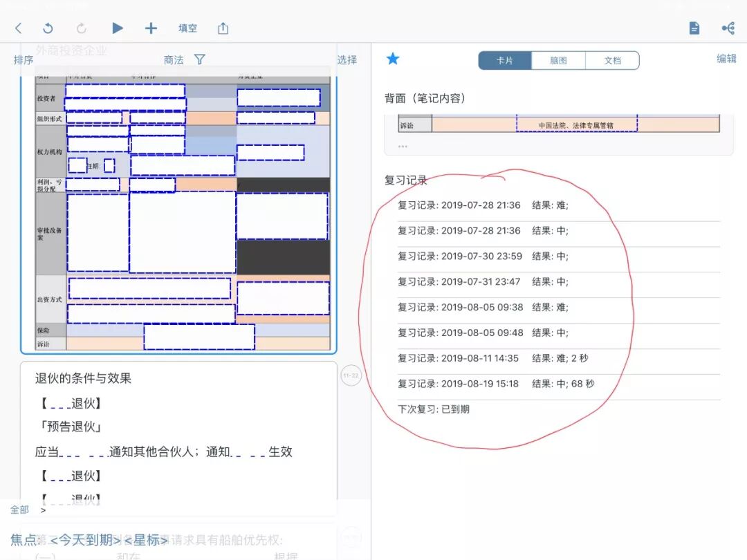747x560 pixels.
Task: Reveal the 诉讼 row masked blank
Action: [x=199, y=337]
